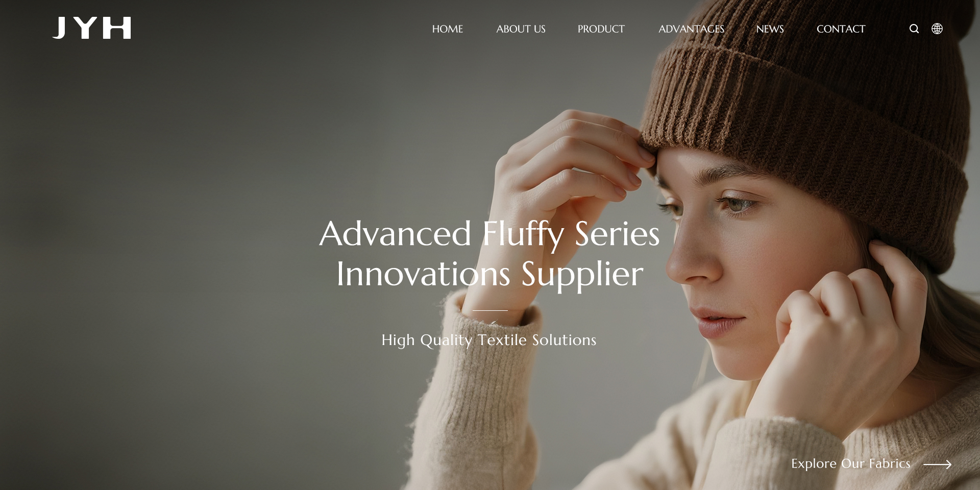Go to the HOME menu item
This screenshot has width=980, height=490.
[x=448, y=29]
